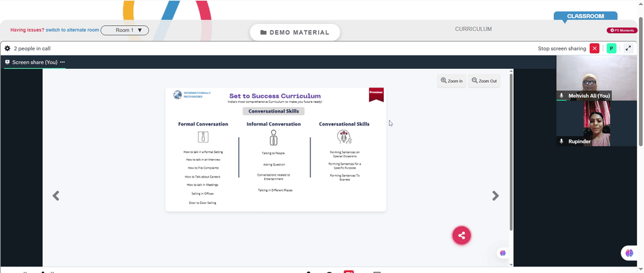Image resolution: width=644 pixels, height=273 pixels.
Task: Go to next slide arrow
Action: tap(496, 196)
